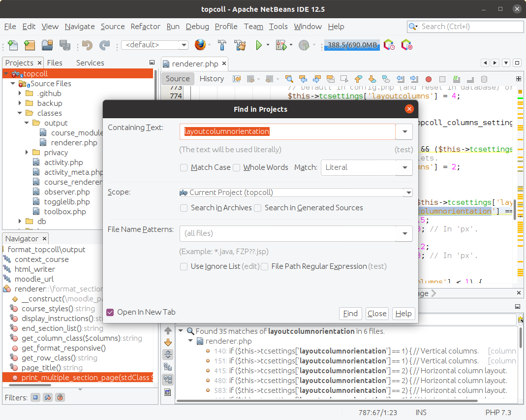526x420 pixels.
Task: Click the Previous Match up arrow in search results
Action: (168, 331)
